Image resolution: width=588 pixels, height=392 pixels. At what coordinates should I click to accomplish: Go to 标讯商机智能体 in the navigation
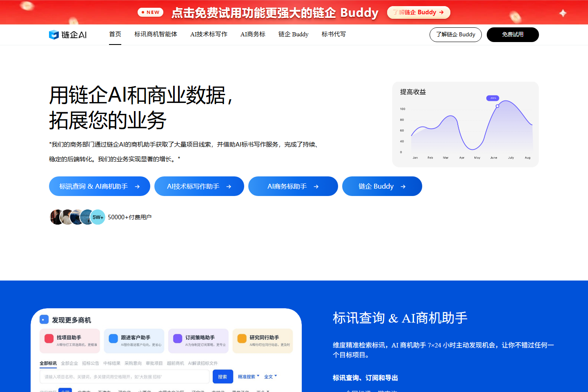tap(156, 34)
